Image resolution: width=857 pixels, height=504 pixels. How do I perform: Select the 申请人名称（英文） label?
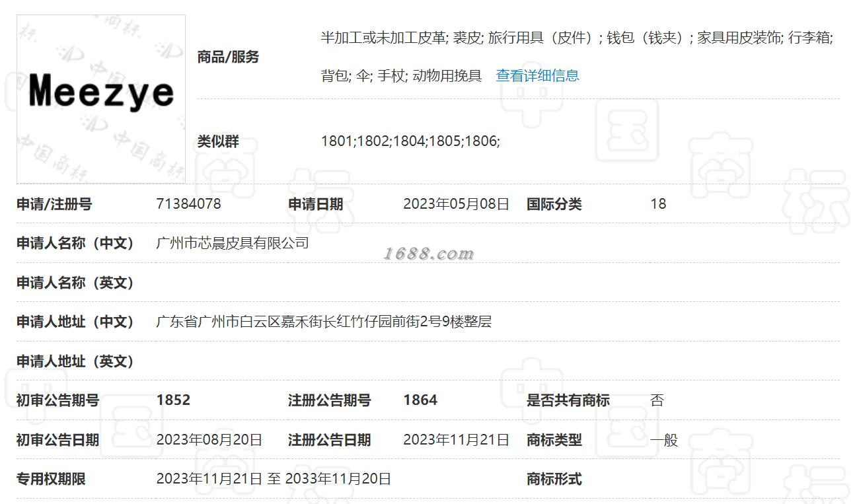75,283
